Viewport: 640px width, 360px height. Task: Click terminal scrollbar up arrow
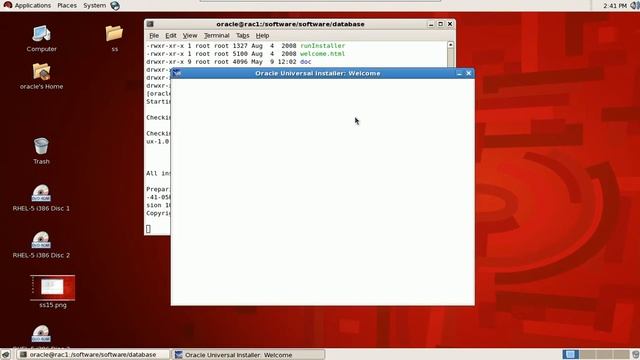tap(451, 44)
